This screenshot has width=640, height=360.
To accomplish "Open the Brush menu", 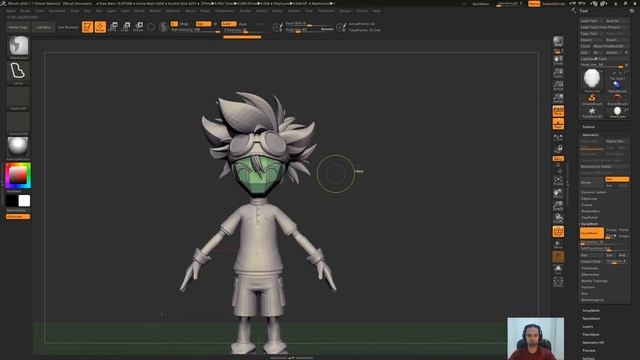I will 25,11.
